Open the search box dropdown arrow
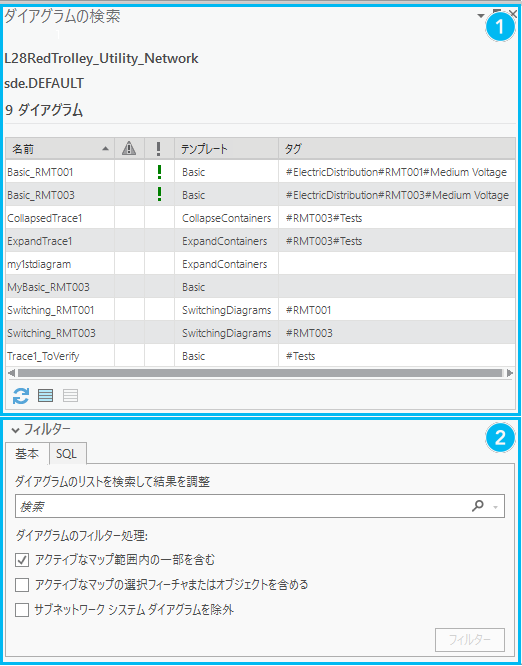 [495, 507]
